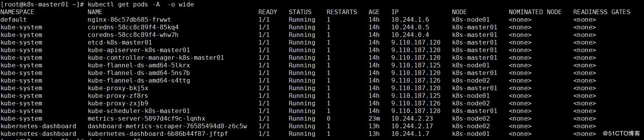Select pod name kube-flannel-ds-amd64-5lkrx
The height and width of the screenshot is (140, 644).
139,65
